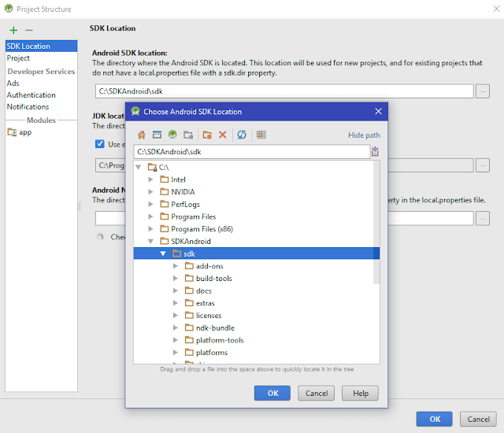Select the platforms folder
Viewport: 504px width, 433px height.
point(212,353)
